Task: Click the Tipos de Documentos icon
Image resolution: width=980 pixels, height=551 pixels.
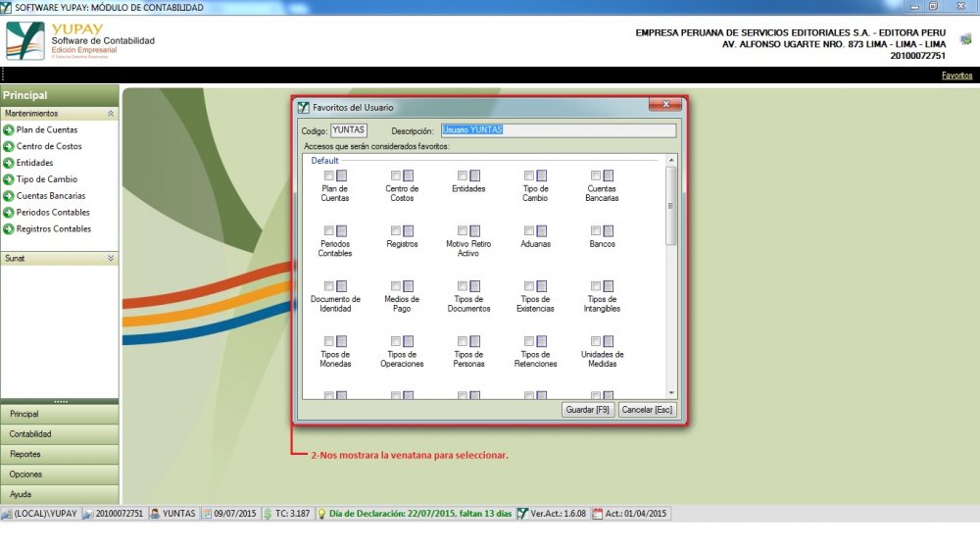Action: tap(475, 286)
